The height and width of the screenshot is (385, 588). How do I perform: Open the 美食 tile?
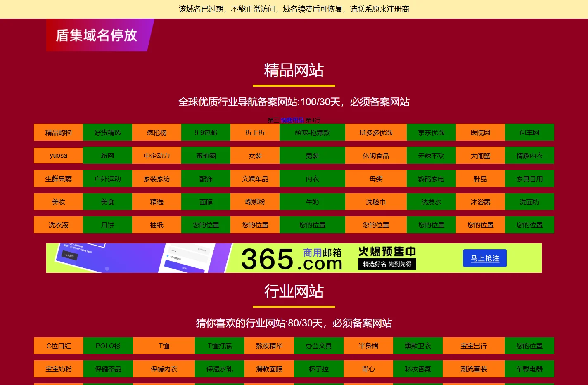click(107, 202)
